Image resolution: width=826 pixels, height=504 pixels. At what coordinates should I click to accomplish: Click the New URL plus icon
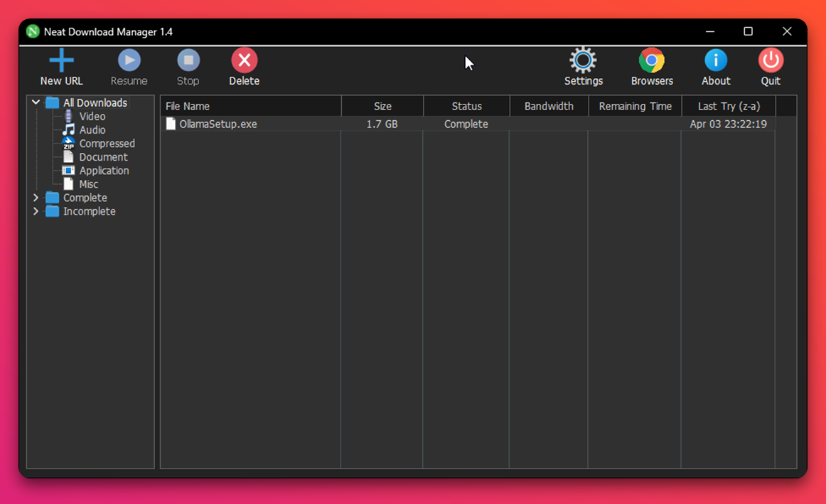pos(61,60)
